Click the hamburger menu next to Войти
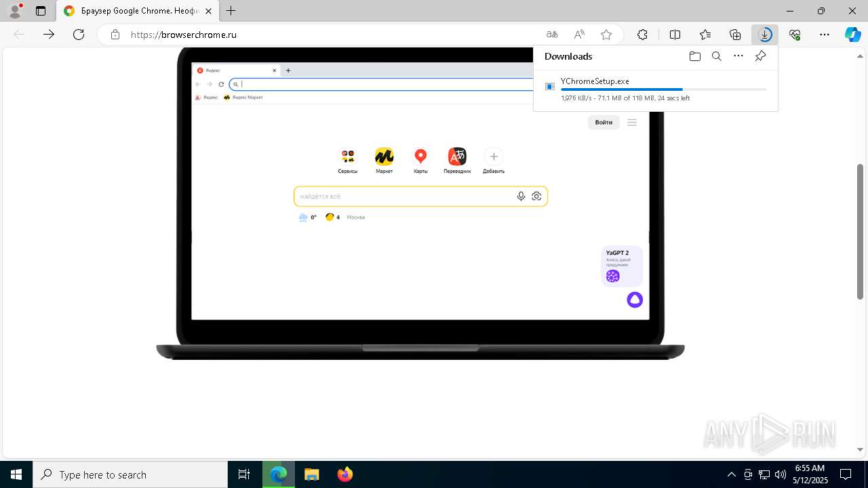 (x=632, y=123)
